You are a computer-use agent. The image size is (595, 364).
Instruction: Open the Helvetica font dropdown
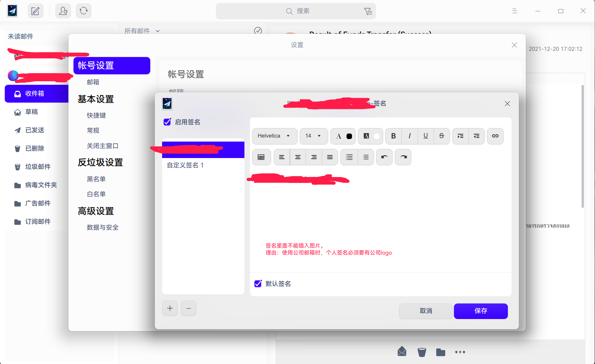275,136
